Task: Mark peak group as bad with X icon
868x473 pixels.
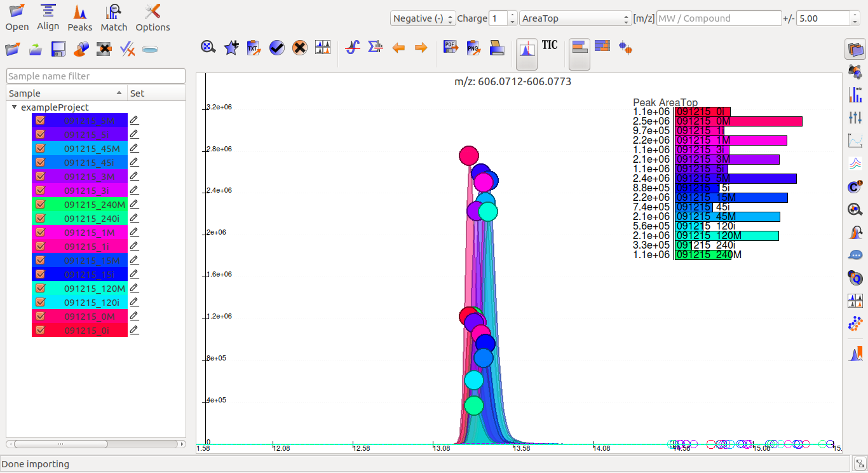Action: [x=300, y=47]
